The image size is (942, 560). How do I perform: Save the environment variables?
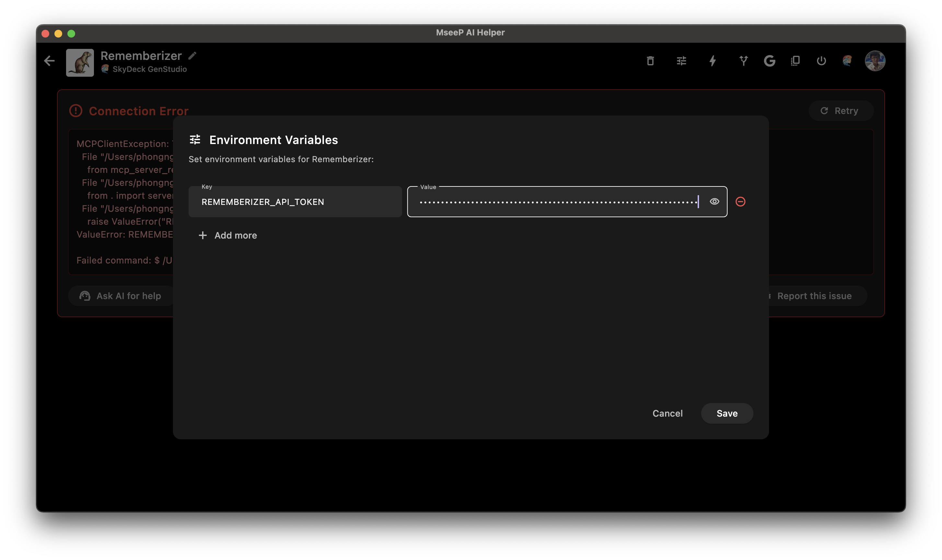[727, 413]
